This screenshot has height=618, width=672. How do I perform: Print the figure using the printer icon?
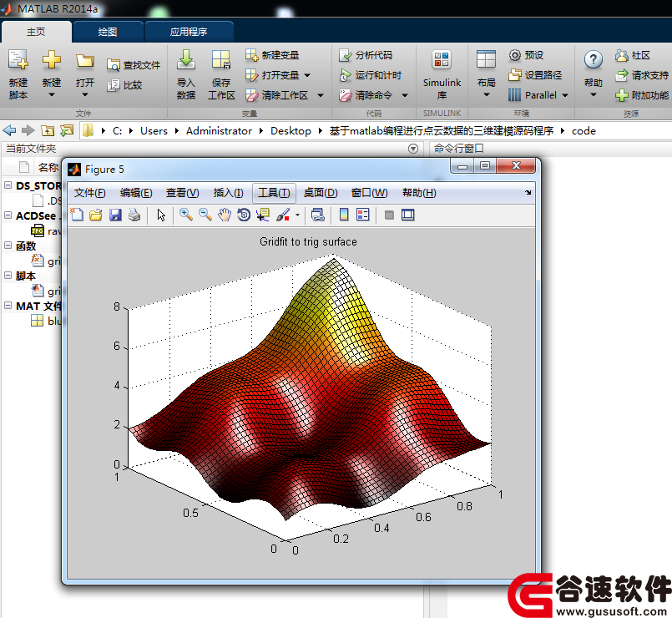[134, 215]
